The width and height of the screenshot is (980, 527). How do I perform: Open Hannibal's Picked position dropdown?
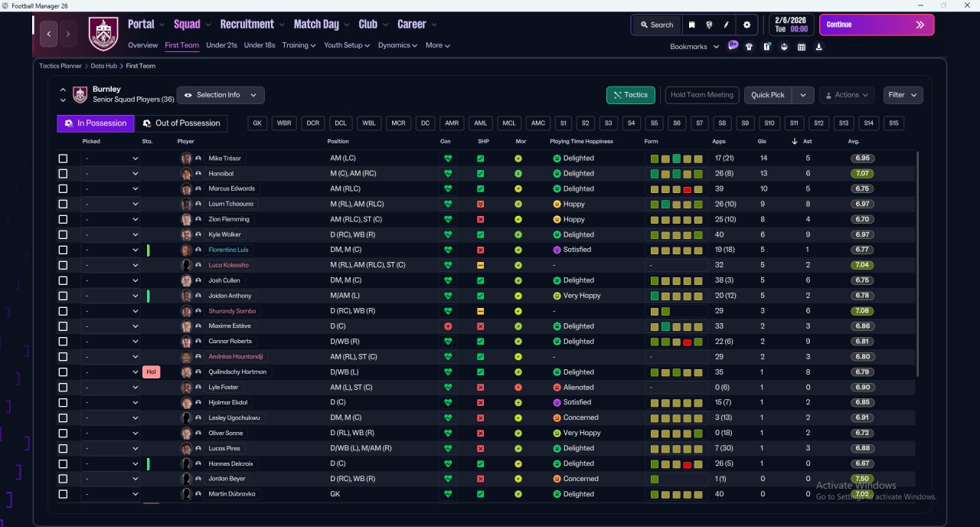111,174
